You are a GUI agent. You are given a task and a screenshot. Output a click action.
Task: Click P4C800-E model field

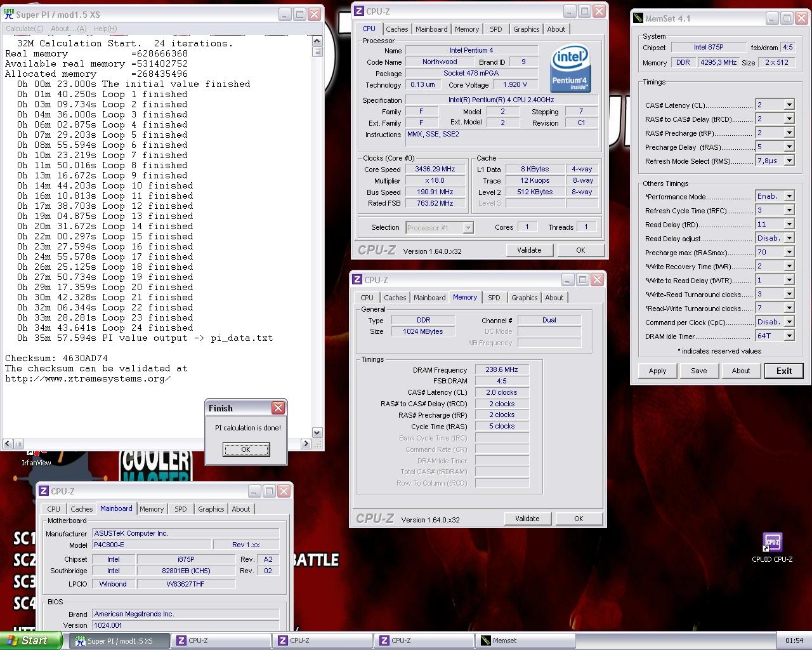coord(152,545)
